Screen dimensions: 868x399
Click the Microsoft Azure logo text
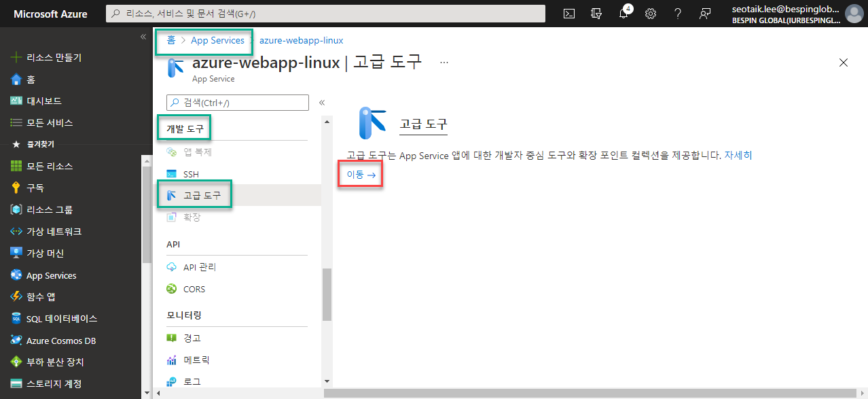point(51,14)
